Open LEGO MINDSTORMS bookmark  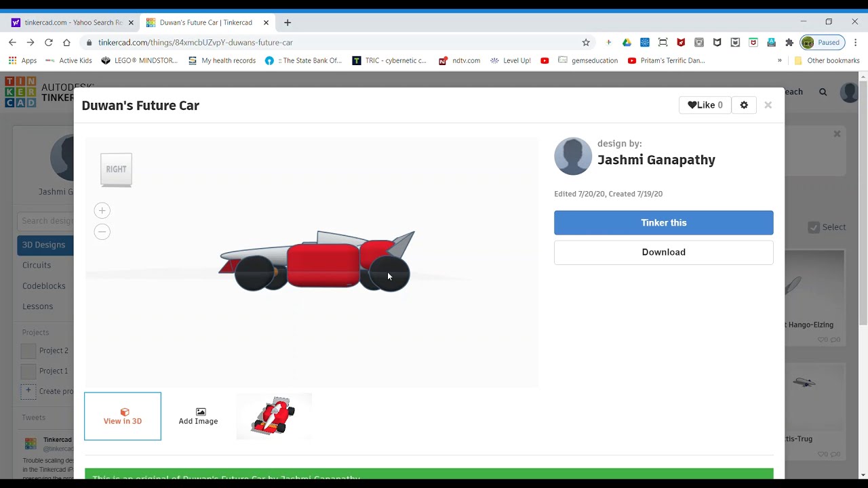tap(139, 60)
